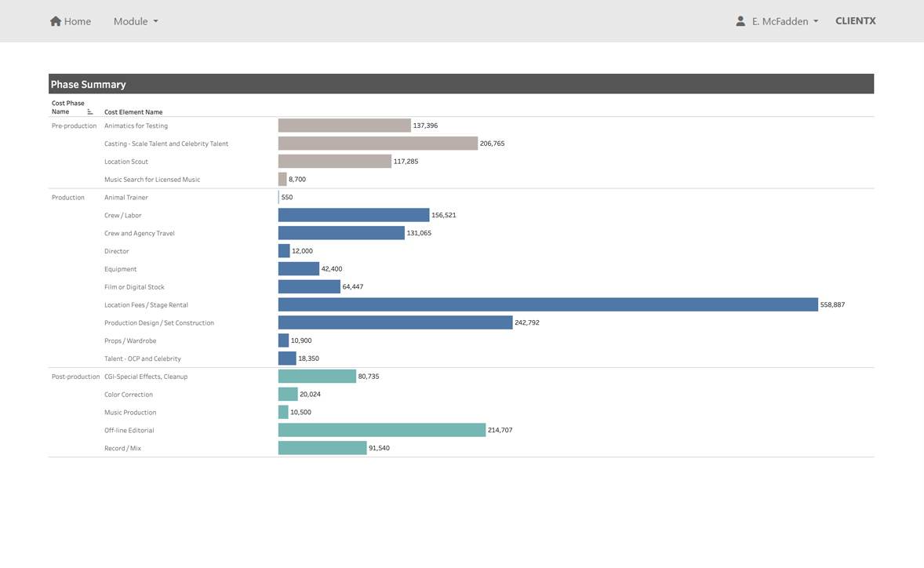Click the Crew / Labor bar

pos(353,215)
